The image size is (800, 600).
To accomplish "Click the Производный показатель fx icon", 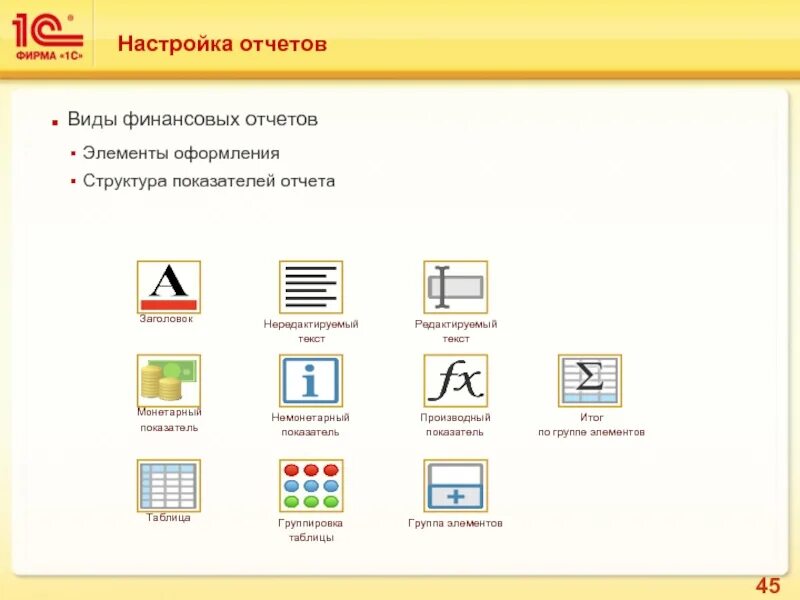I will tap(456, 381).
